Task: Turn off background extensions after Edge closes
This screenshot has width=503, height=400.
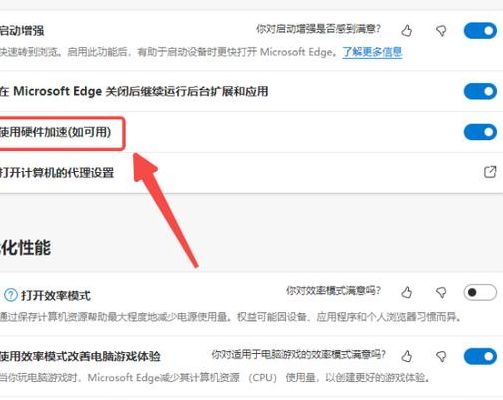Action: coord(480,91)
